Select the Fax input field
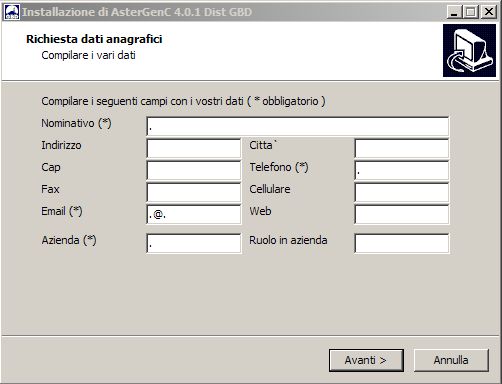 tap(194, 192)
